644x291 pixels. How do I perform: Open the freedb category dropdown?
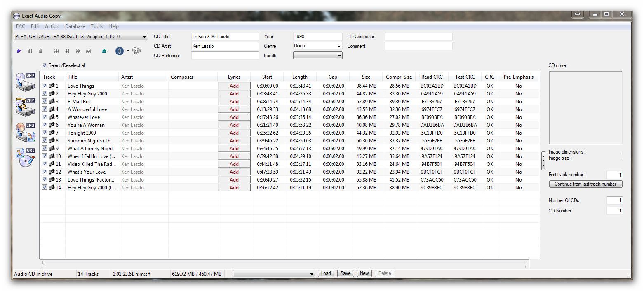click(318, 56)
